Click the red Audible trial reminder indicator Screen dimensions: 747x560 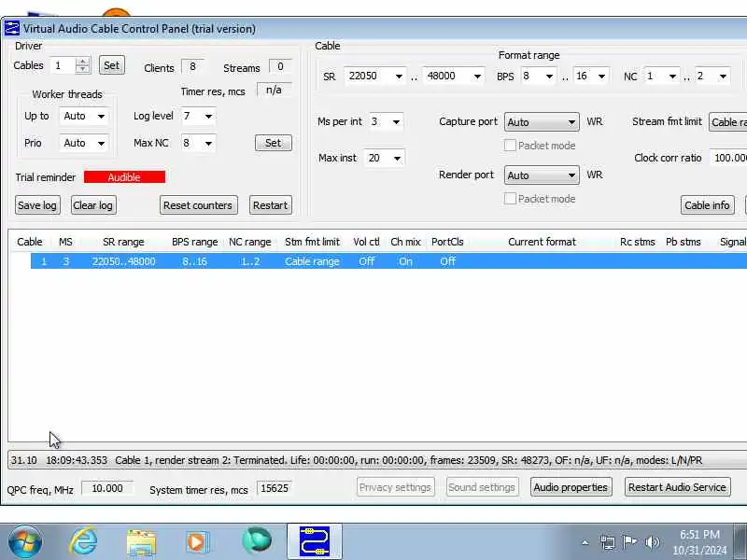click(x=125, y=177)
